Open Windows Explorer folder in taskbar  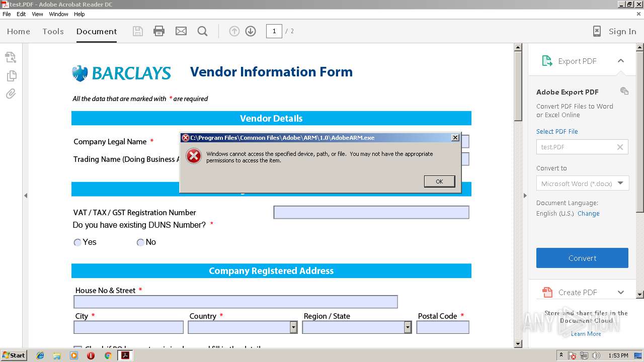(x=57, y=355)
